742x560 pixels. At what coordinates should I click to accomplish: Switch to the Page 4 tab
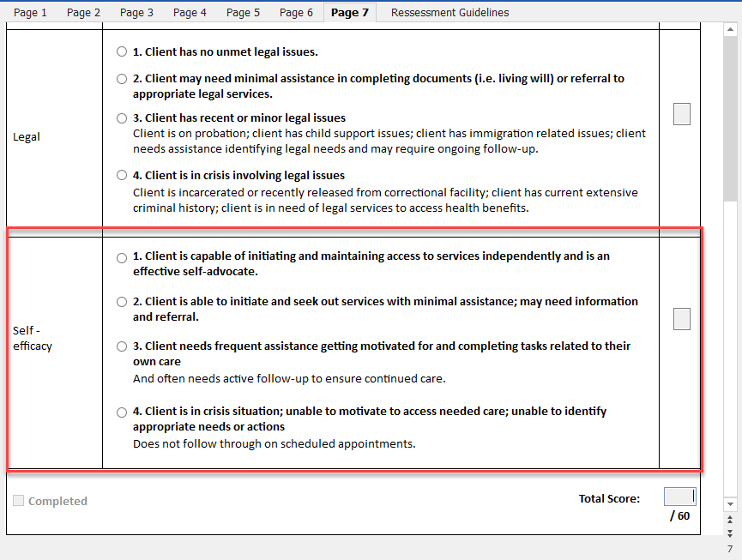coord(190,12)
